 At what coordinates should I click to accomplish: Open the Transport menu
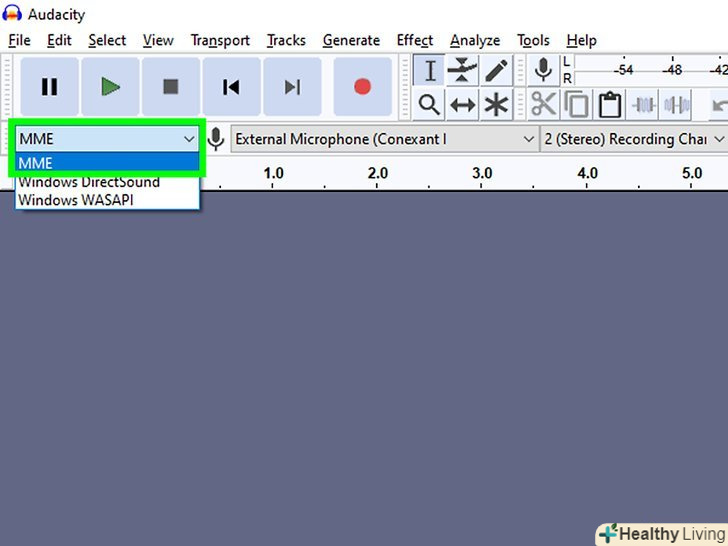click(x=220, y=40)
